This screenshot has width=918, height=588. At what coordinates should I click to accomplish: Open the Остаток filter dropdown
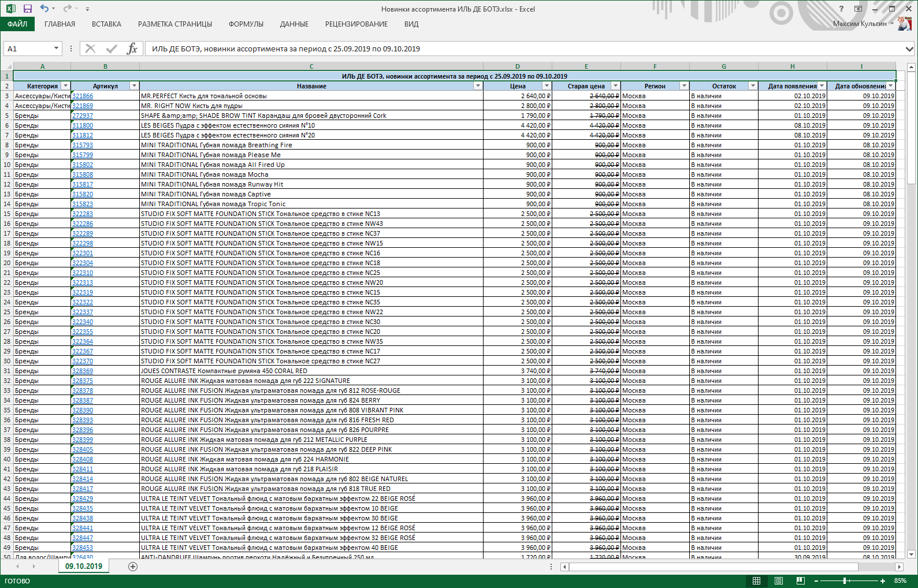tap(753, 86)
